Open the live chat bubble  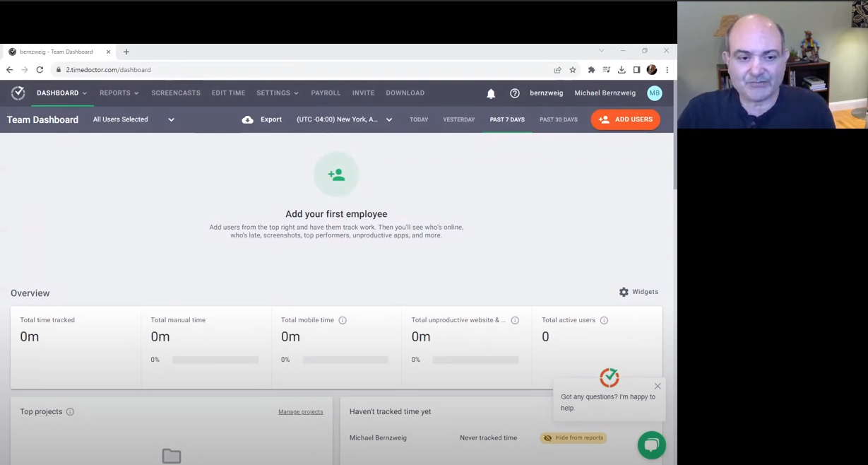pyautogui.click(x=651, y=445)
